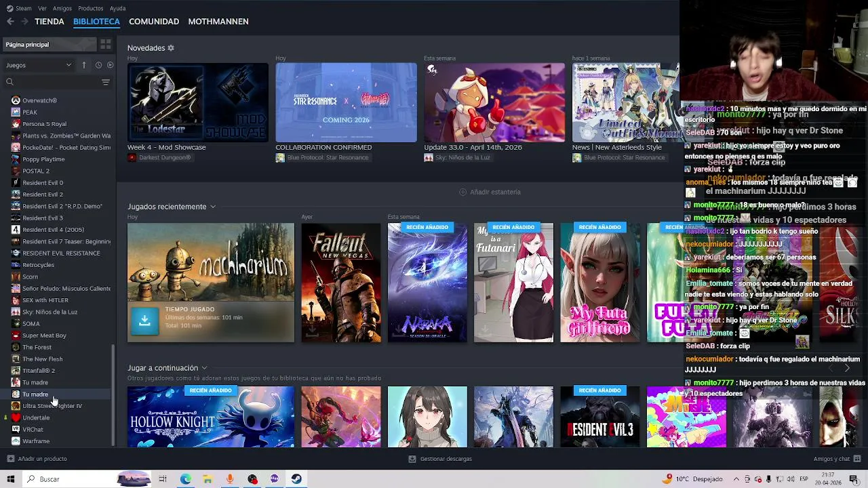Image resolution: width=868 pixels, height=488 pixels.
Task: Open the Ayuda menu
Action: coord(117,8)
